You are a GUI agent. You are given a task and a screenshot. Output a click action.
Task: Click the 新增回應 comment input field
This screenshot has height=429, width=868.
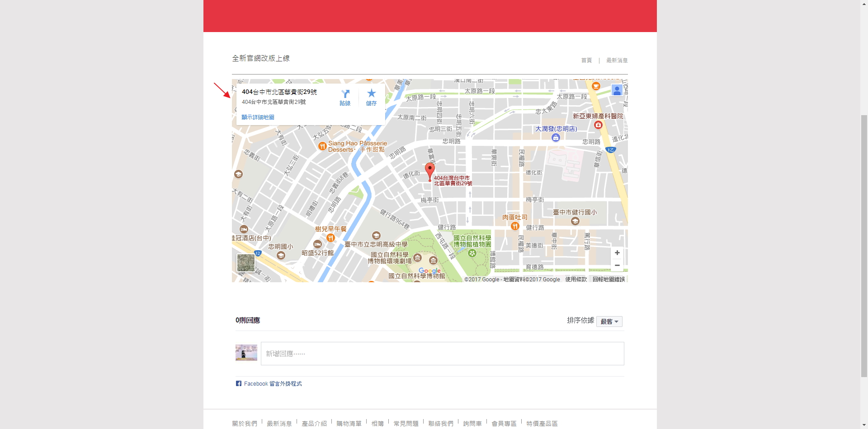442,354
